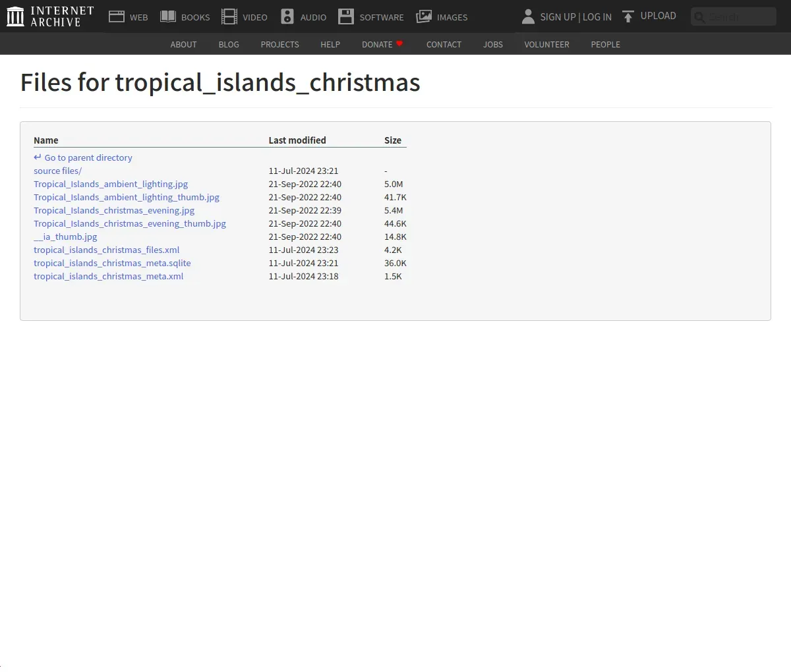Click the parent directory return arrow
The width and height of the screenshot is (791, 672).
pyautogui.click(x=38, y=157)
